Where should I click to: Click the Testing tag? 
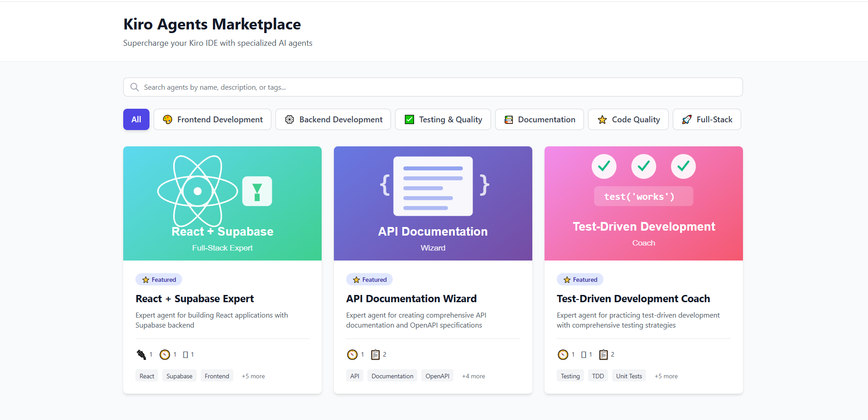(570, 376)
